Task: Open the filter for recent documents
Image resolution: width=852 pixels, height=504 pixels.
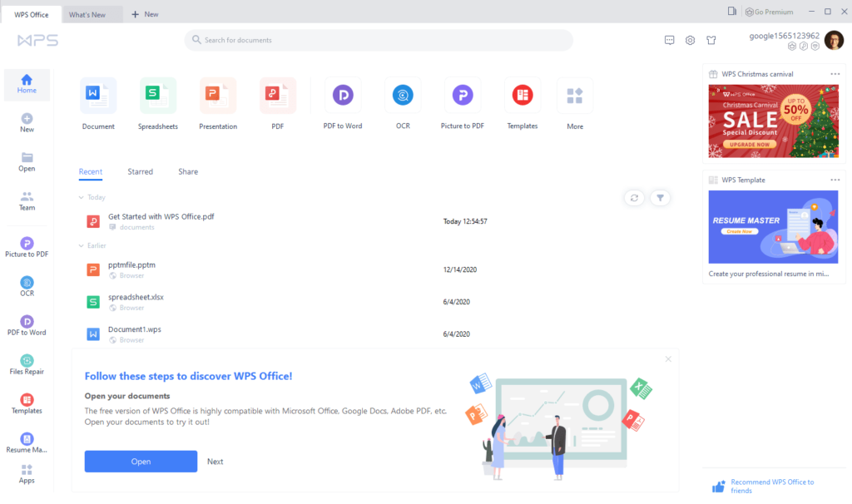Action: 661,198
